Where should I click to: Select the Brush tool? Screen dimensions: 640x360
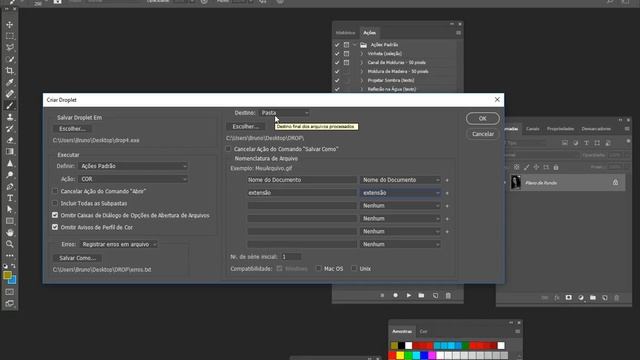[9, 105]
